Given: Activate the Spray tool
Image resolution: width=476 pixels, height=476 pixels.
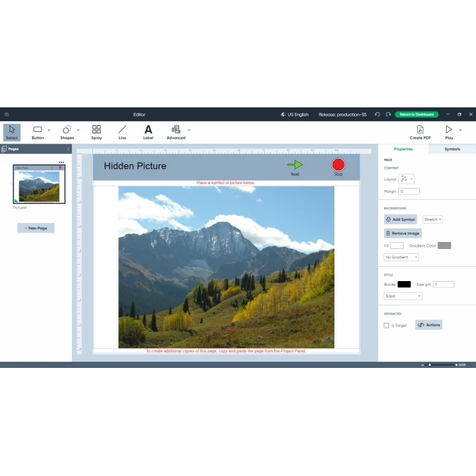Looking at the screenshot, I should tap(96, 133).
